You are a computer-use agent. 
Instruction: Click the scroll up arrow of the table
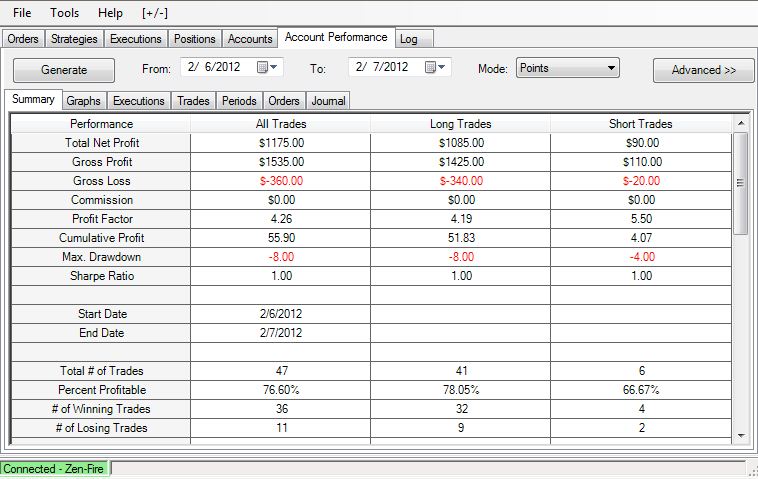click(x=741, y=124)
